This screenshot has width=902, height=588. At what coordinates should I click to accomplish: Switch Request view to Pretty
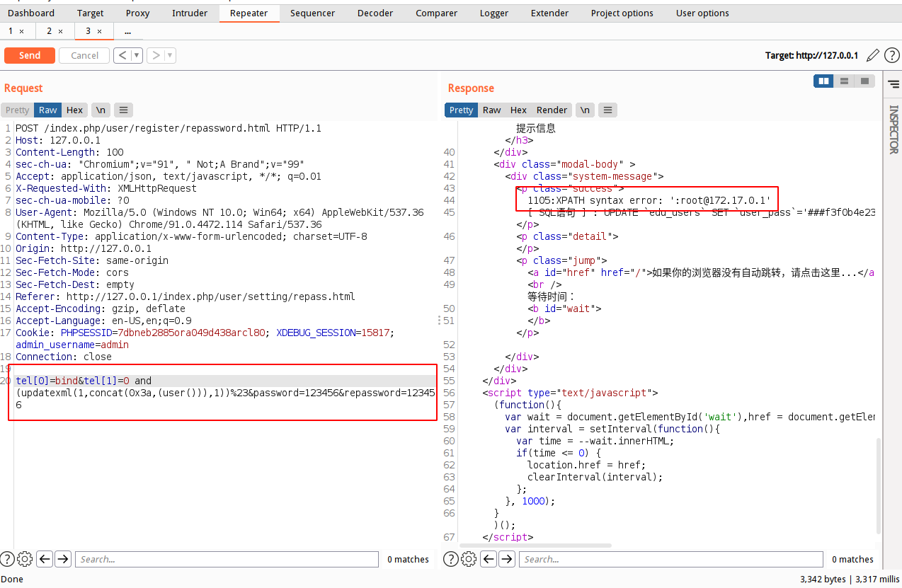tap(18, 110)
